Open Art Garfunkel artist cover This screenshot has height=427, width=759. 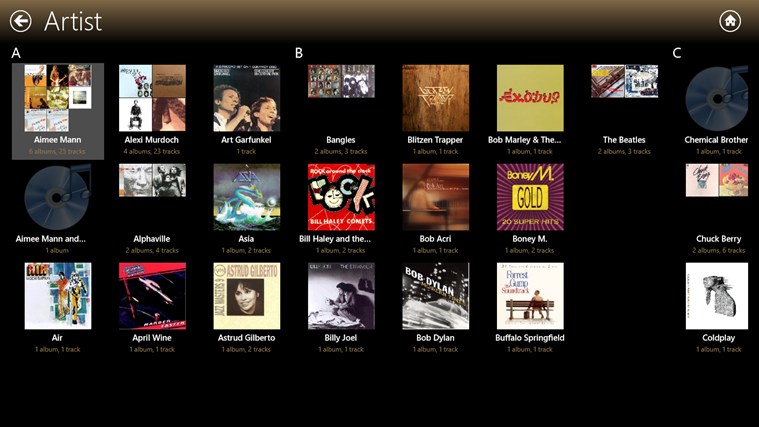[x=246, y=98]
